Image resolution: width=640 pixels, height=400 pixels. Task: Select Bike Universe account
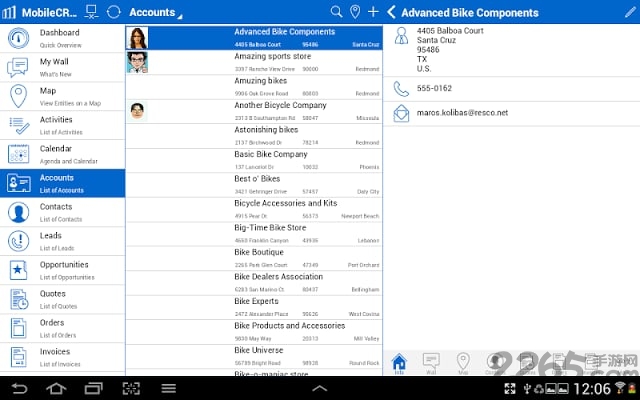pos(254,356)
